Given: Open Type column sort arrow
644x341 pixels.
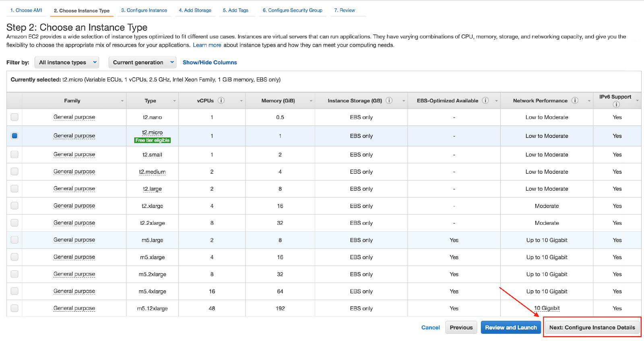Looking at the screenshot, I should point(175,101).
